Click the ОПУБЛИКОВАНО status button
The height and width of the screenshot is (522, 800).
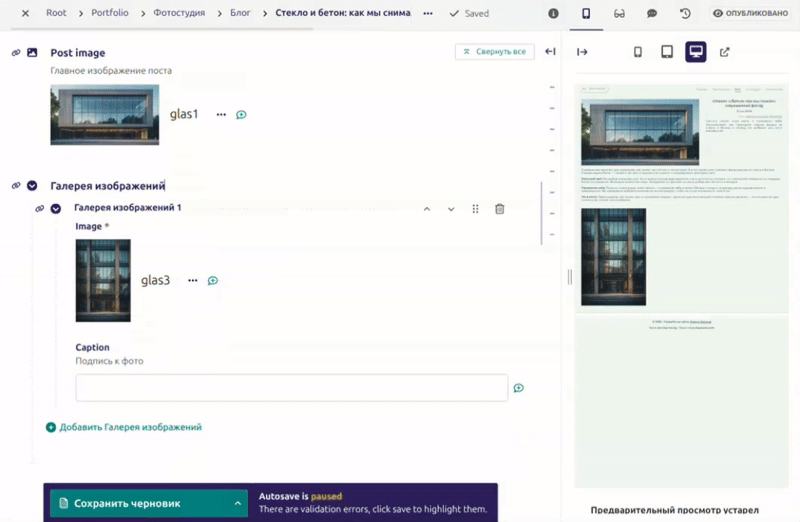tap(750, 13)
